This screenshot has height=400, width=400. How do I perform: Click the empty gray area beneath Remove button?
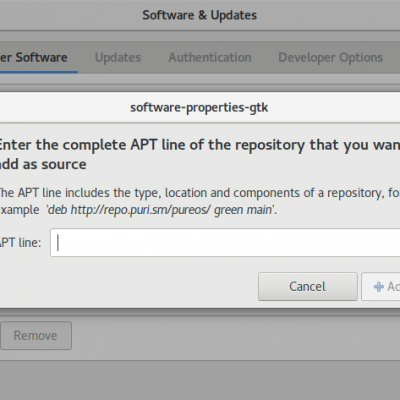pos(200,380)
